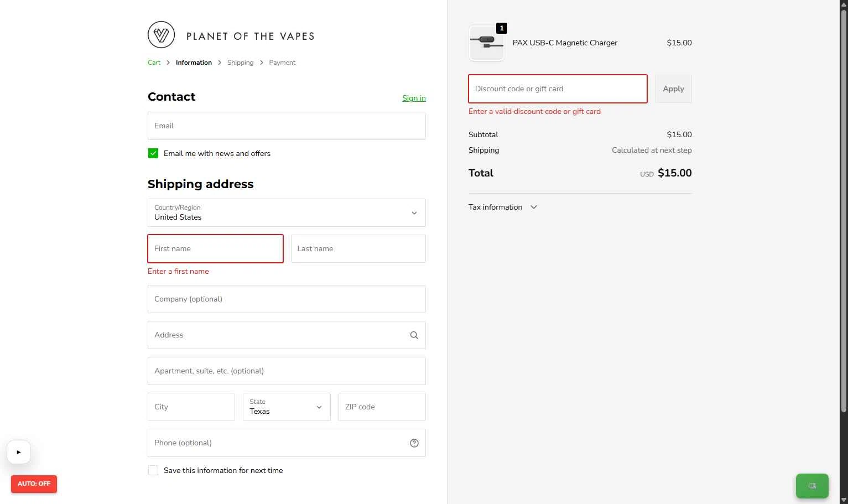The height and width of the screenshot is (504, 848).
Task: Focus the Company (optional) field
Action: (287, 299)
